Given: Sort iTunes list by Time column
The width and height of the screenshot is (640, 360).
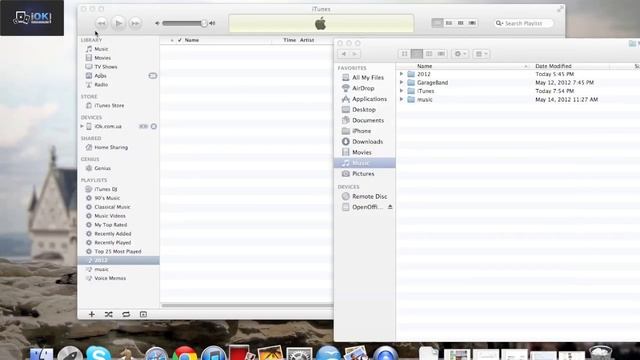Looking at the screenshot, I should pyautogui.click(x=289, y=40).
